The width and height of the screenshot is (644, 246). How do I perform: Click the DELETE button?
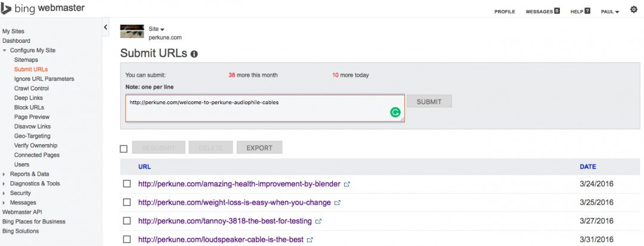pos(210,148)
